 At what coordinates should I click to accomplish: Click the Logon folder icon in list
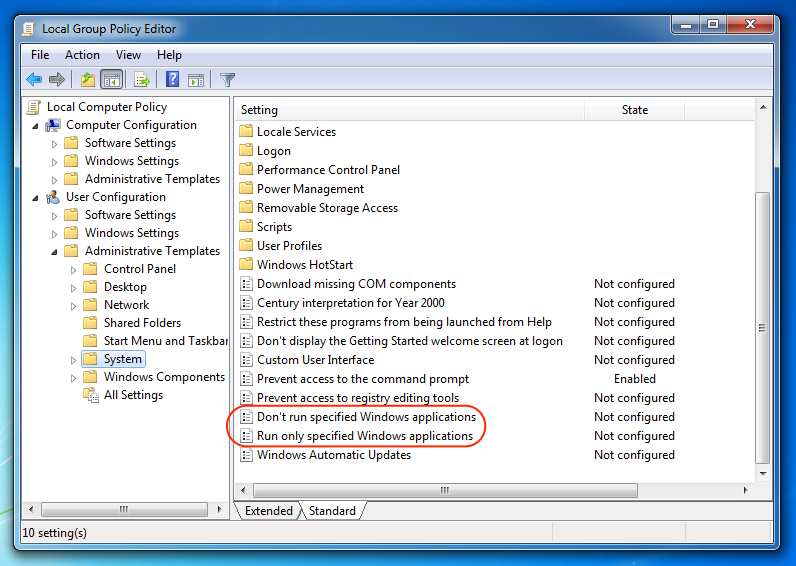click(x=246, y=150)
